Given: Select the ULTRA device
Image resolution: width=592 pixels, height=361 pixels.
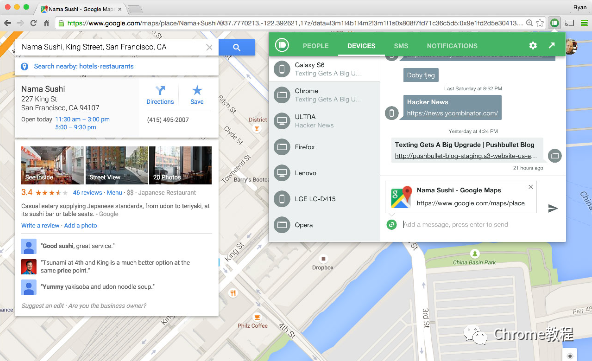Looking at the screenshot, I should pos(324,121).
